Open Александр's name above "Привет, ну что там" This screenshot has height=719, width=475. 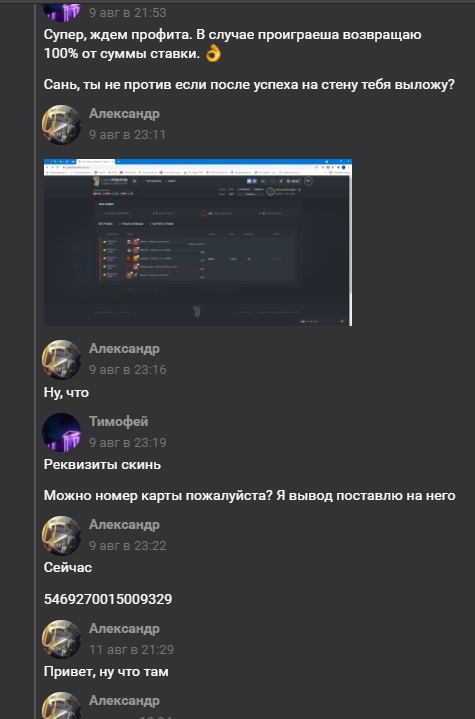click(x=124, y=628)
